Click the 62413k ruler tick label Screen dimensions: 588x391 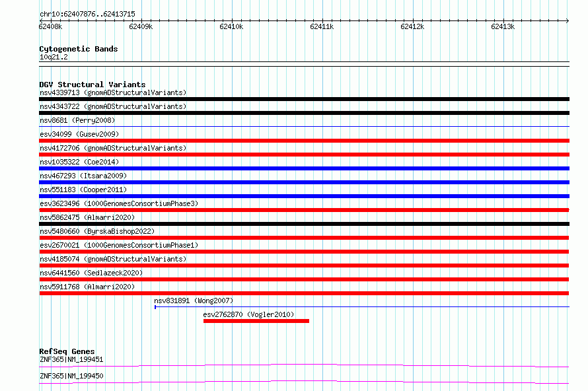503,26
